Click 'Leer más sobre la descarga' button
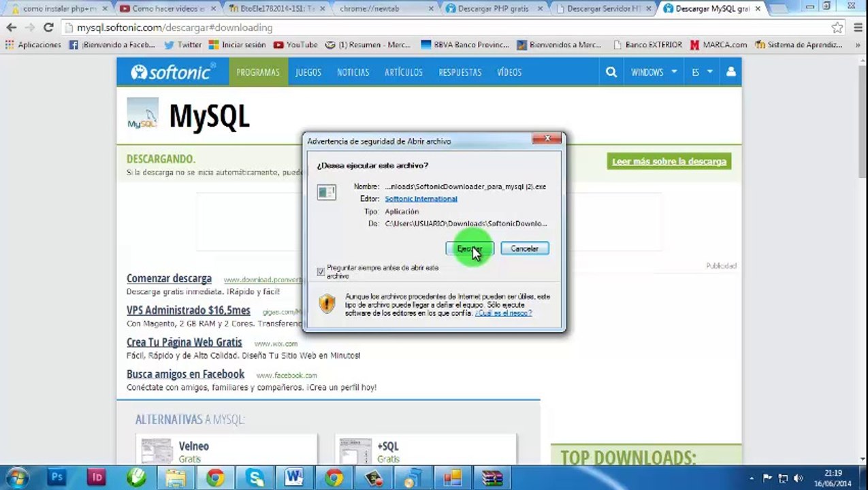Viewport: 868px width, 490px height. [669, 161]
